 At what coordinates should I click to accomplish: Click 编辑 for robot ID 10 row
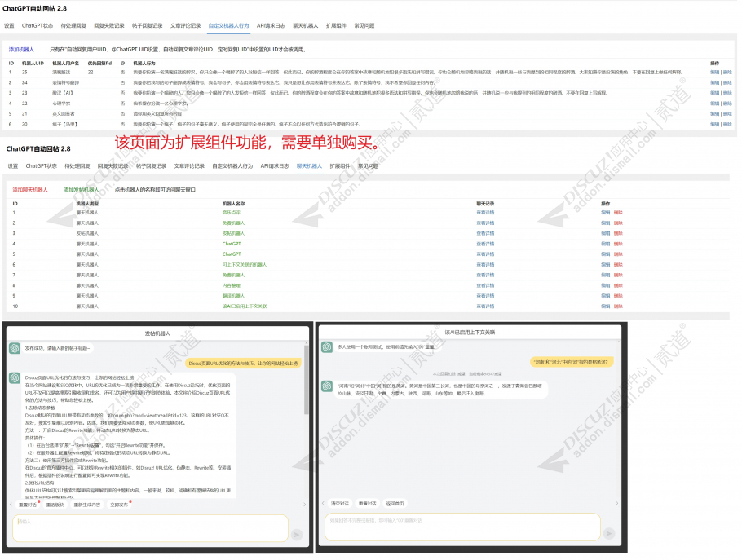click(x=605, y=306)
